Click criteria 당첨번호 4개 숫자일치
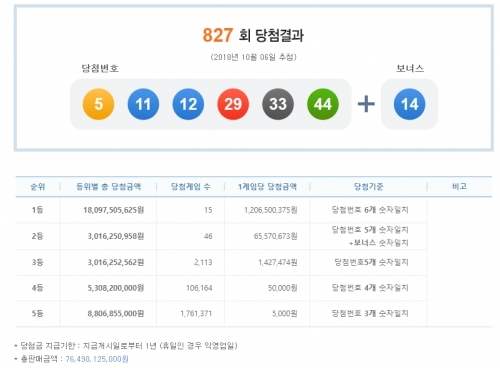Image resolution: width=500 pixels, height=368 pixels. point(370,288)
